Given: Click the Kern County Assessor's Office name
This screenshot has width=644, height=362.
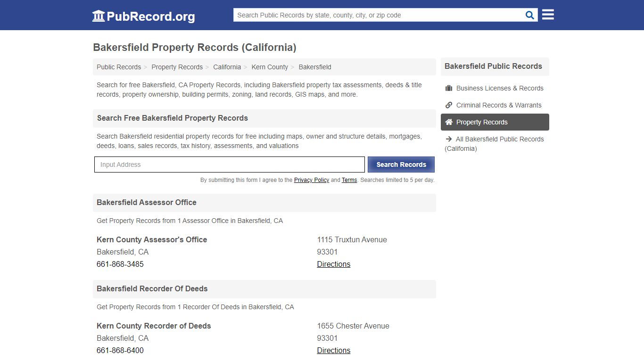Looking at the screenshot, I should (x=152, y=239).
